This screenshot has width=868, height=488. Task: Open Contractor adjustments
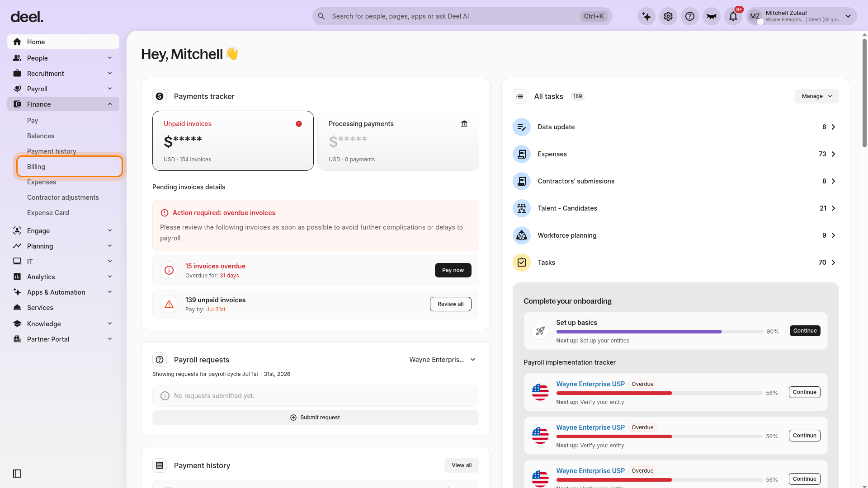click(x=63, y=197)
